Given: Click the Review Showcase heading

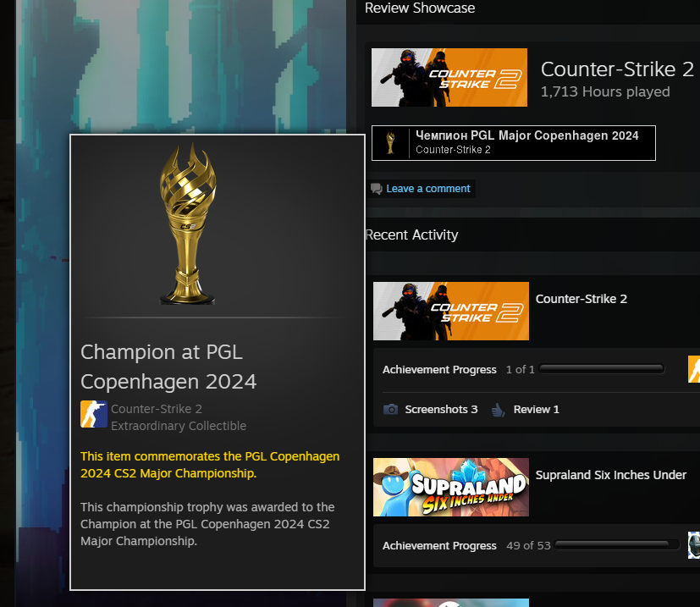Looking at the screenshot, I should [x=420, y=8].
